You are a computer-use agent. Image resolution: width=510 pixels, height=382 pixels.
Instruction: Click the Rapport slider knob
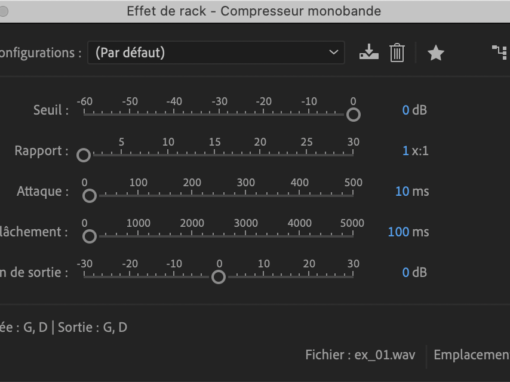click(x=83, y=155)
